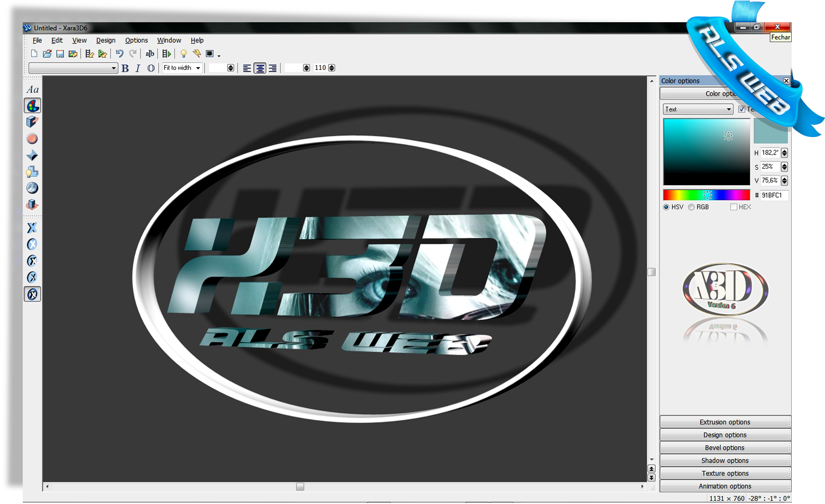Click the stepper after Fit to width field

(x=231, y=68)
